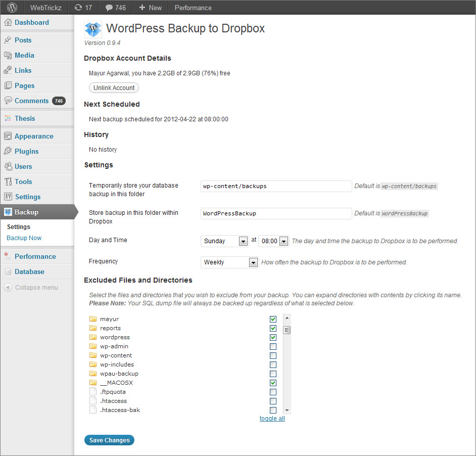
Task: Click the mayur folder icon
Action: pos(93,319)
